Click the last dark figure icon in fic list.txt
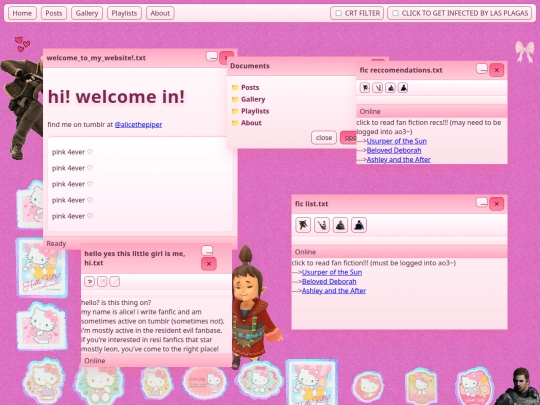Image resolution: width=540 pixels, height=405 pixels. (x=359, y=225)
